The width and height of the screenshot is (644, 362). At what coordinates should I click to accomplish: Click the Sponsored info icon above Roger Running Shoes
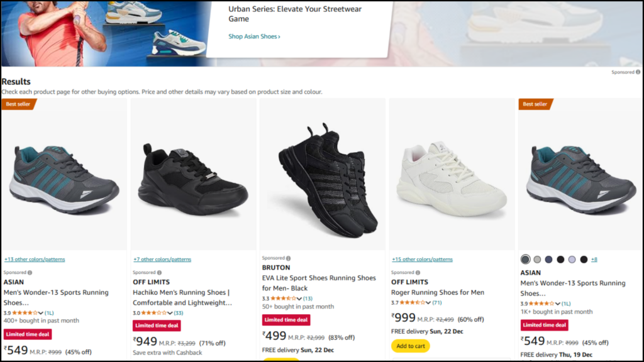coord(418,273)
